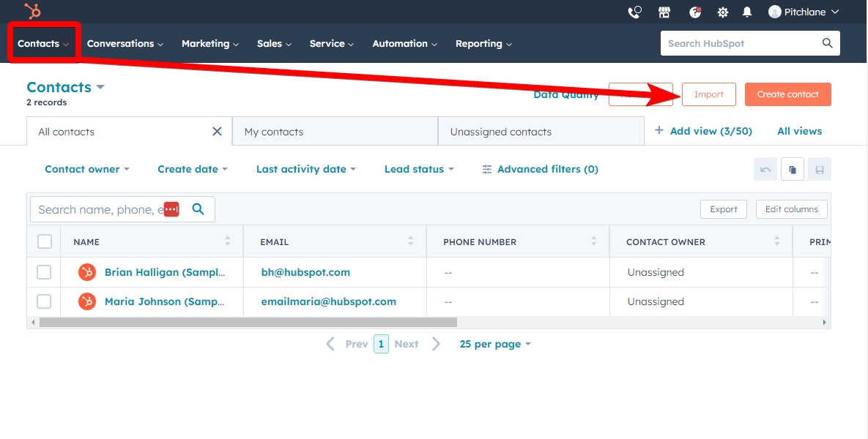Open the 25 per page dropdown
The image size is (868, 439).
[494, 344]
